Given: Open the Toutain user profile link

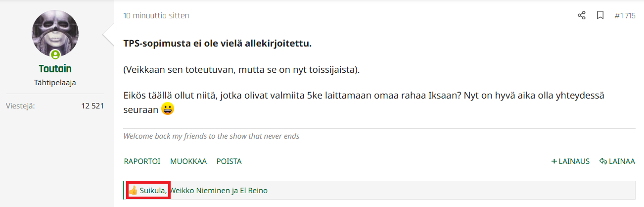Looking at the screenshot, I should [55, 69].
